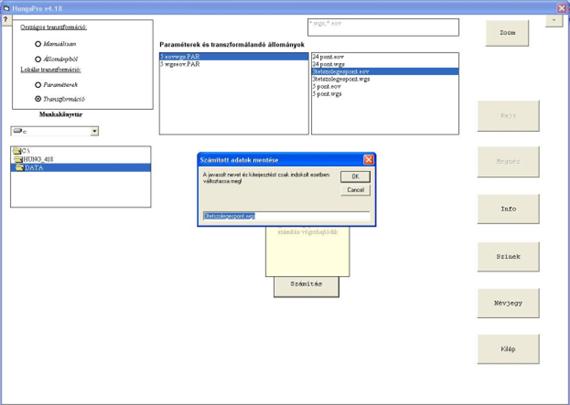Click the filename input field in dialog
Viewport: 570px width, 405px height.
pos(286,216)
